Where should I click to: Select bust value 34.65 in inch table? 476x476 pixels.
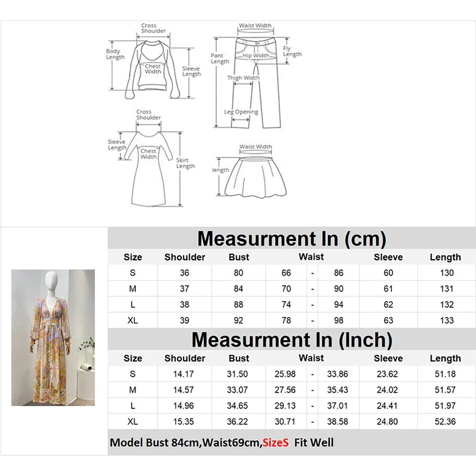pos(238,406)
